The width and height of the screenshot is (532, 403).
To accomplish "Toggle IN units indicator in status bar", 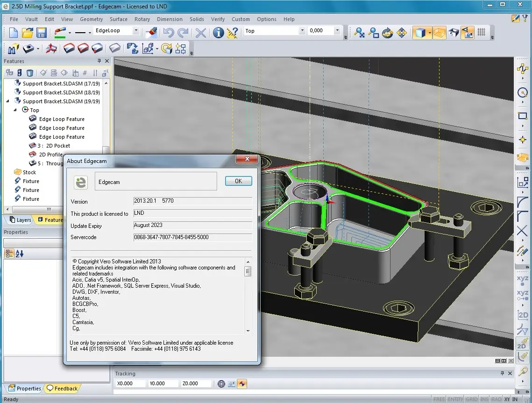I will tap(515, 399).
